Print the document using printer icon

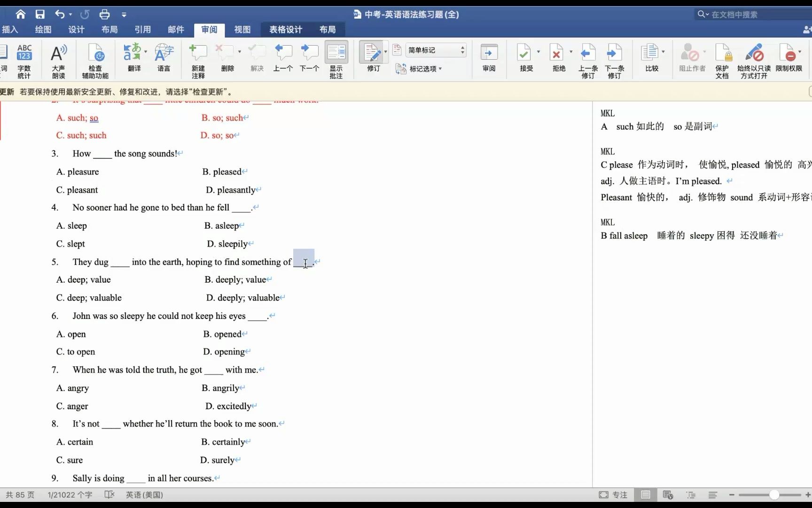point(104,14)
